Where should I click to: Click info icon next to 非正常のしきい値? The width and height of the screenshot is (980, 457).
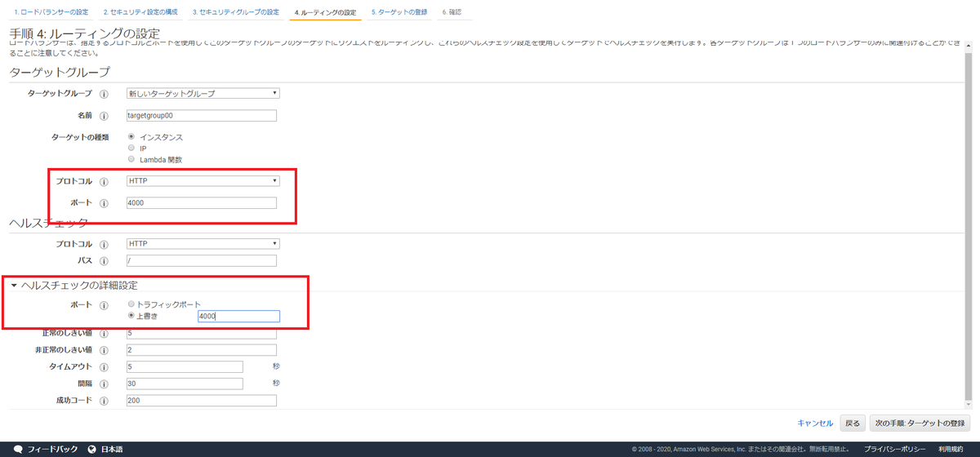pyautogui.click(x=104, y=350)
